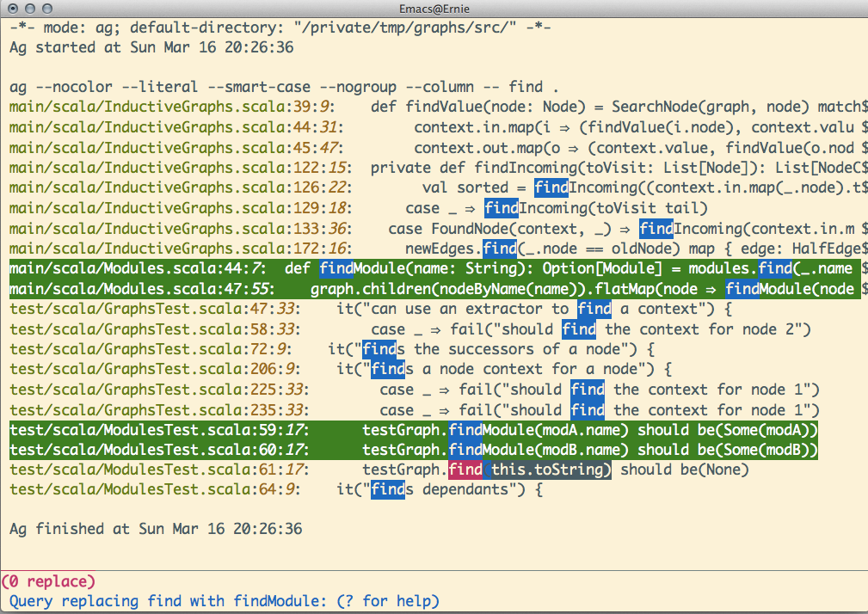Jump to the GraphsTest.scala:72 successors test

tap(143, 349)
